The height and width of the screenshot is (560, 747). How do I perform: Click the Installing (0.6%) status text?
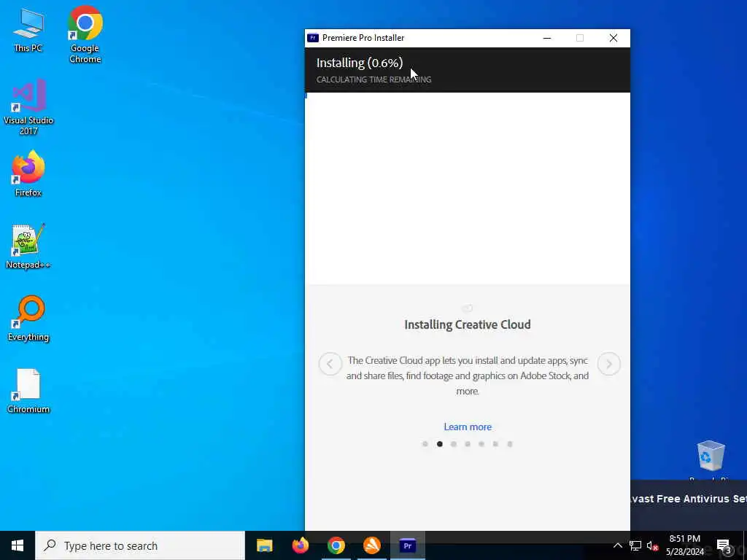360,63
